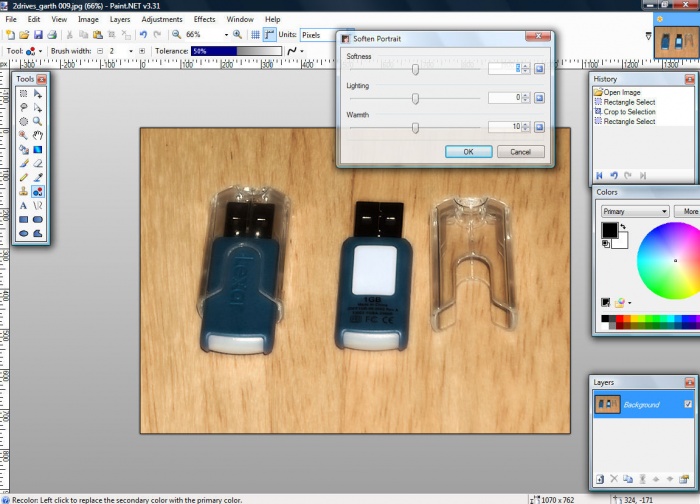Select the Magic Wand tool
The height and width of the screenshot is (504, 700).
[x=23, y=134]
